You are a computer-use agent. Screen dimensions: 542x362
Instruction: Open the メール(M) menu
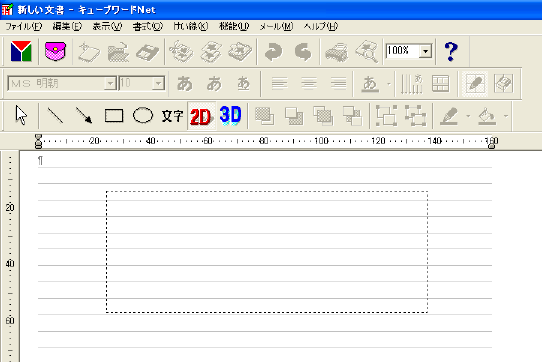point(276,26)
